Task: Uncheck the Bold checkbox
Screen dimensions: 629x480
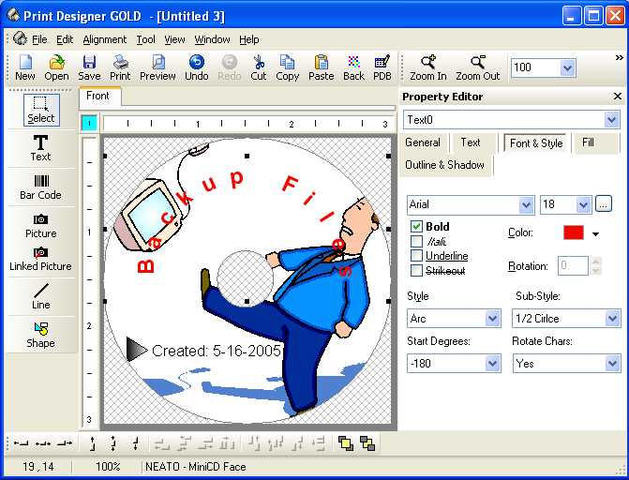Action: click(417, 227)
